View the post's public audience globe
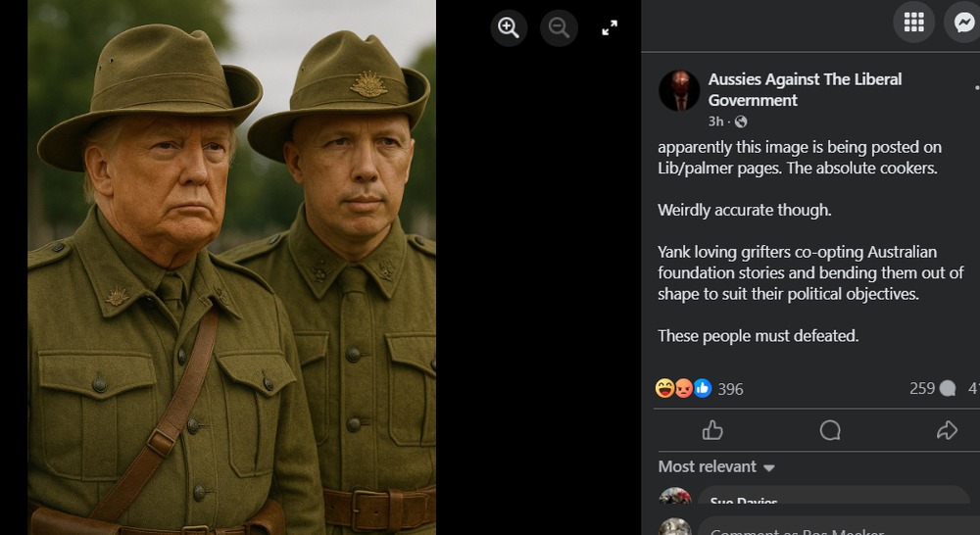The image size is (980, 535). pos(741,122)
